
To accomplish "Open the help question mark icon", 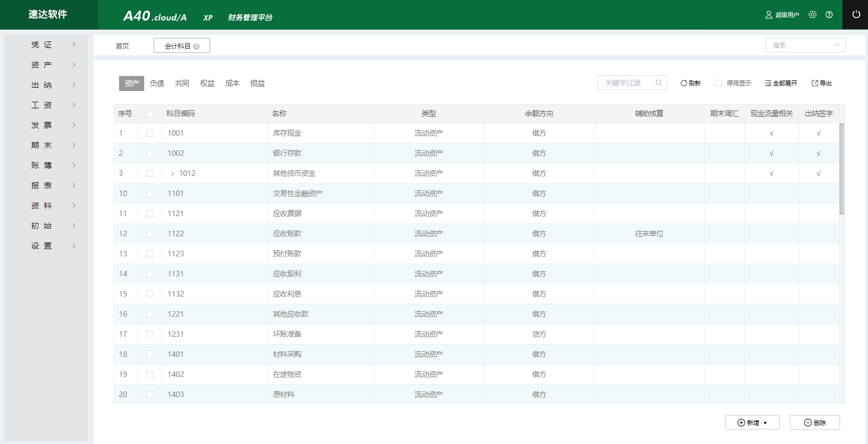I will pos(829,15).
